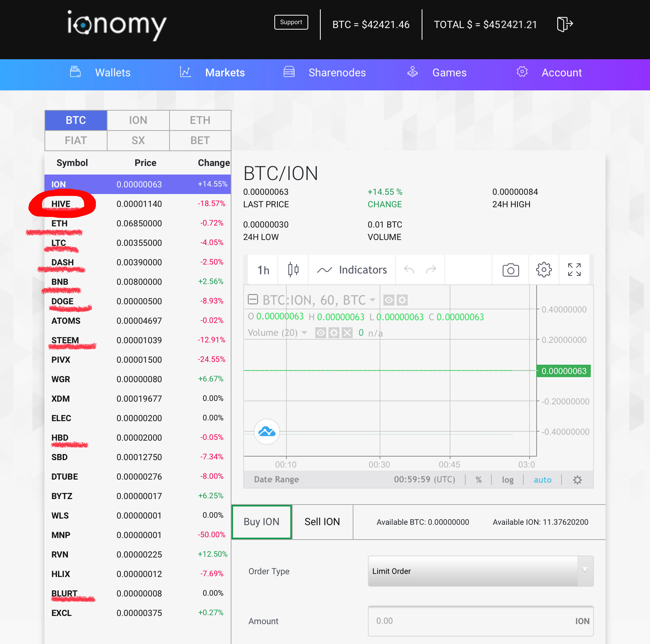Open the candlestick chart style selector

293,270
